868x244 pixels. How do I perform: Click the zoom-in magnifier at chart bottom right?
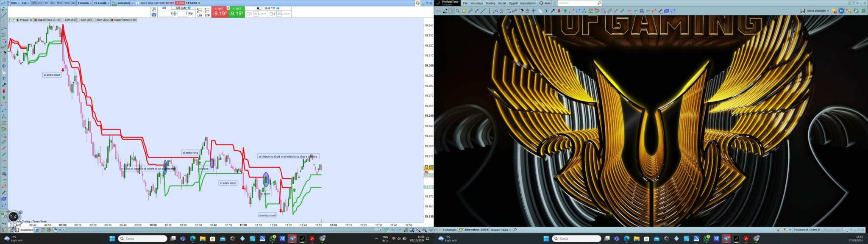tap(424, 230)
